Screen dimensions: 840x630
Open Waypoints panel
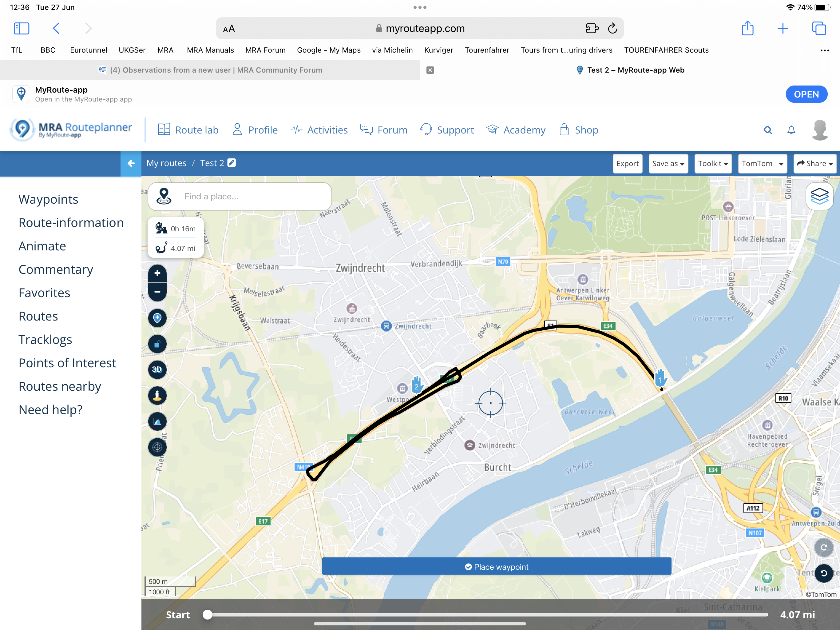(x=48, y=199)
